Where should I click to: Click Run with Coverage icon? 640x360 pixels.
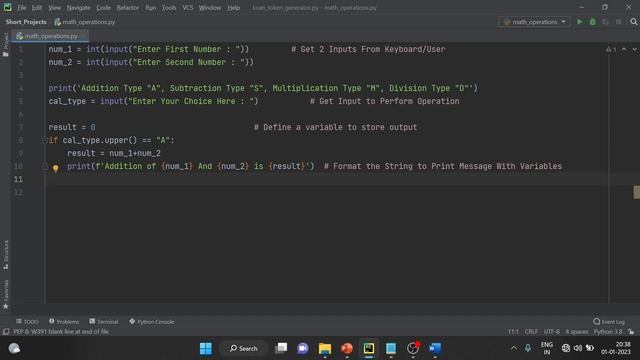[606, 22]
